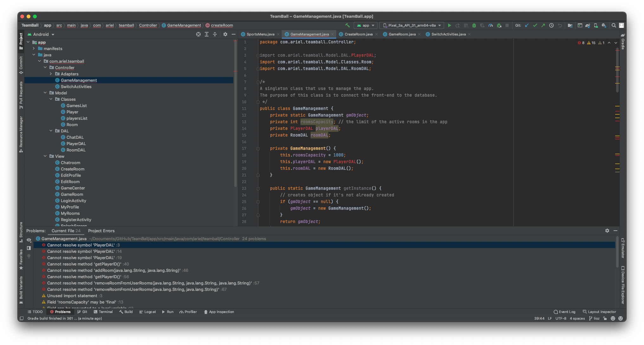
Task: Toggle the Pull Requests side panel
Action: tap(21, 95)
